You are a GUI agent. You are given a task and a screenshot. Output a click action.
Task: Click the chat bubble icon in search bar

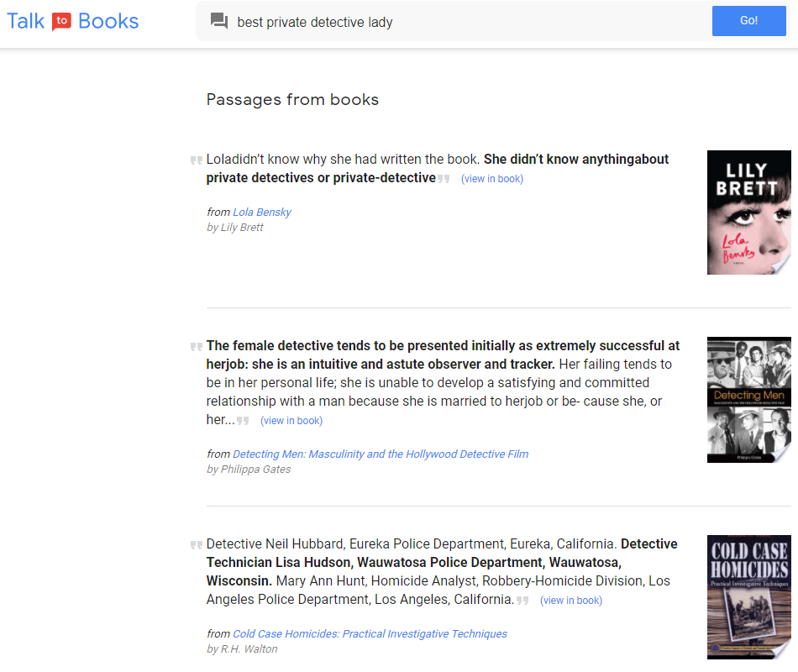[x=219, y=21]
